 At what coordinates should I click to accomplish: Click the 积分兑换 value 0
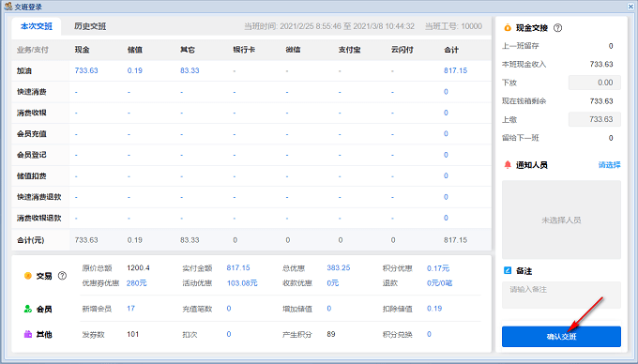tap(429, 334)
